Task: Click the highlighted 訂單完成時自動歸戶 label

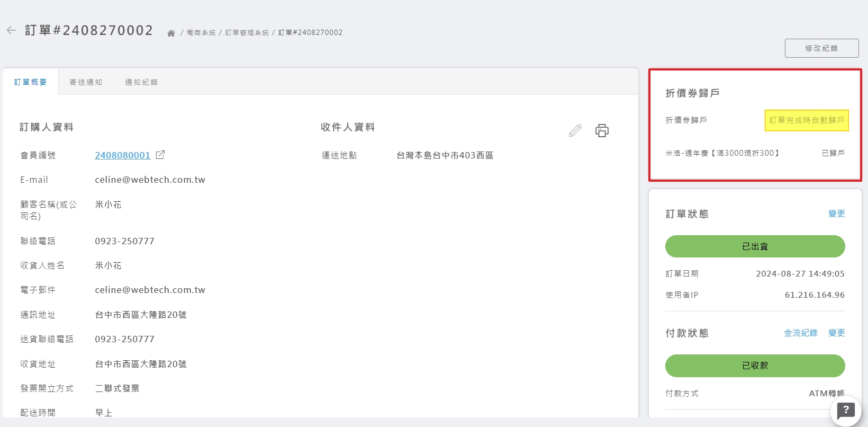Action: (x=807, y=120)
